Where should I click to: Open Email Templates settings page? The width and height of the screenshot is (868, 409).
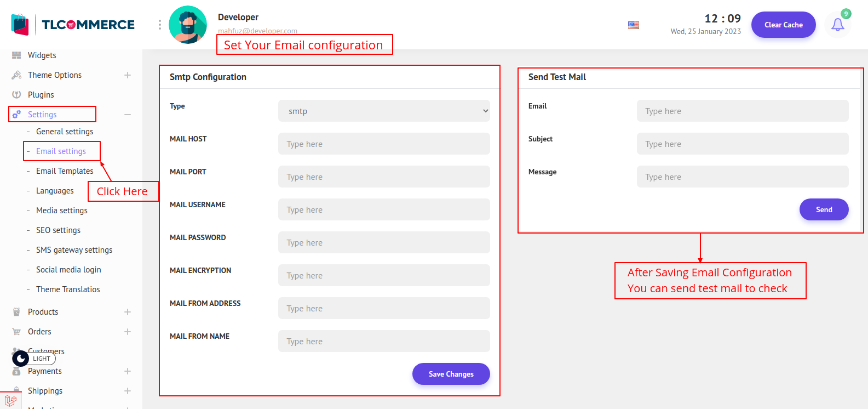click(x=65, y=171)
